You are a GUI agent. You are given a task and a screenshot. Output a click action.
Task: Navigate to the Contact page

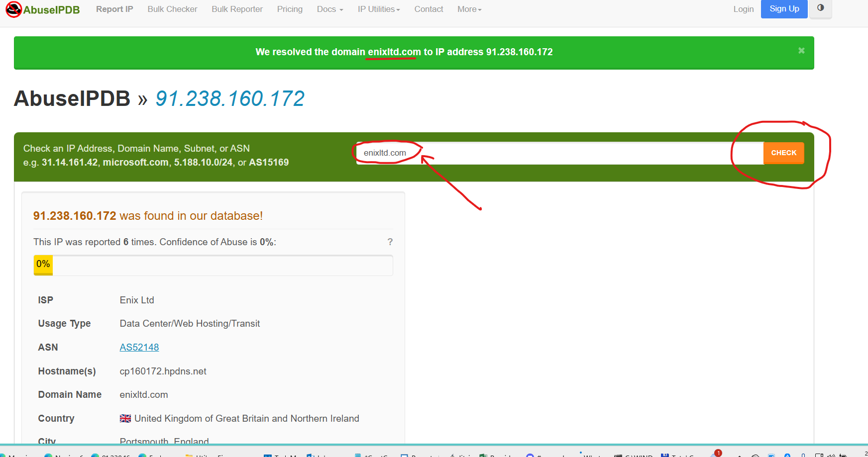pyautogui.click(x=429, y=9)
